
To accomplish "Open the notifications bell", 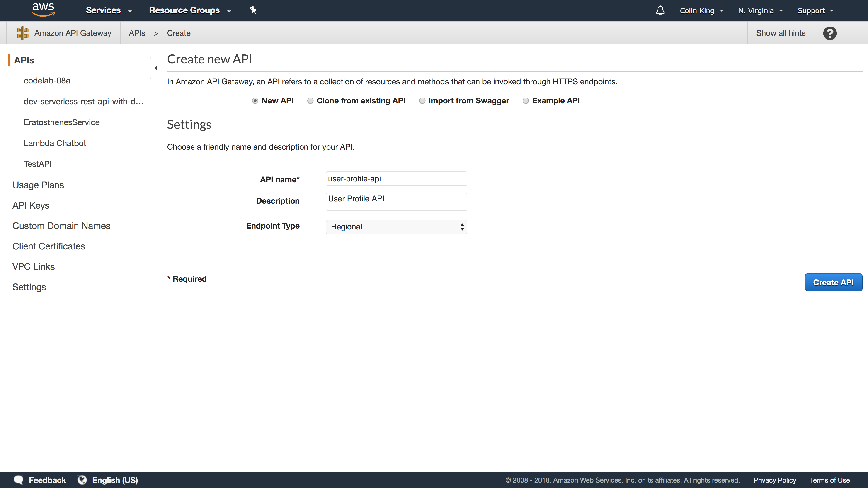I will pyautogui.click(x=660, y=10).
